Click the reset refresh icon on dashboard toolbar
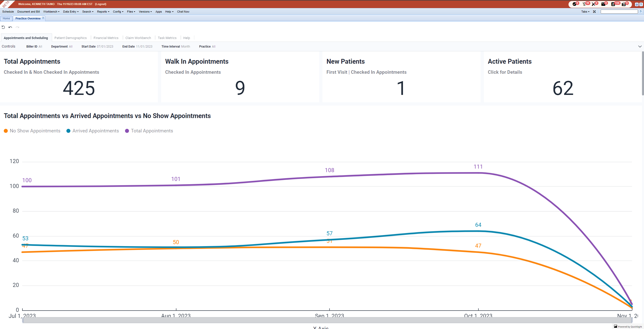Image resolution: width=644 pixels, height=329 pixels. click(3, 27)
